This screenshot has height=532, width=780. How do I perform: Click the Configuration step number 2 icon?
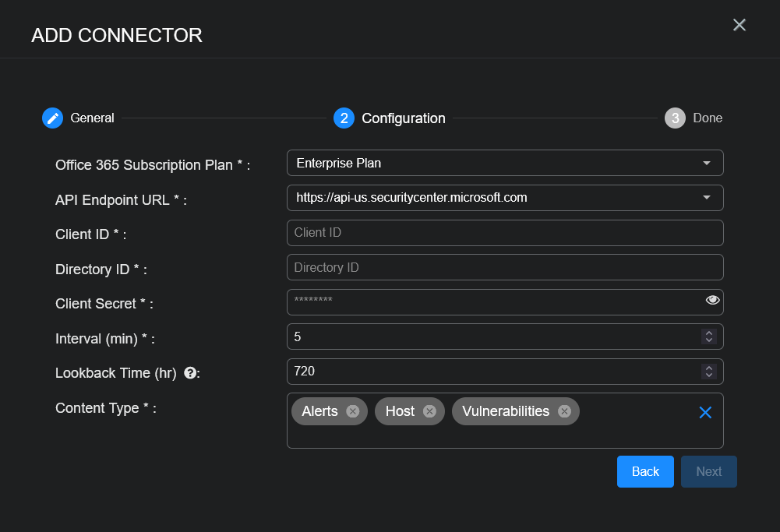coord(344,118)
